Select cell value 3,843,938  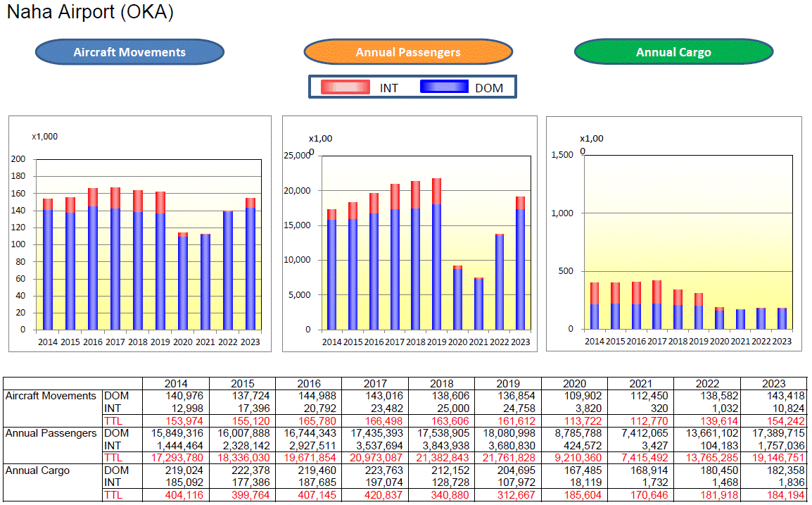tap(446, 446)
